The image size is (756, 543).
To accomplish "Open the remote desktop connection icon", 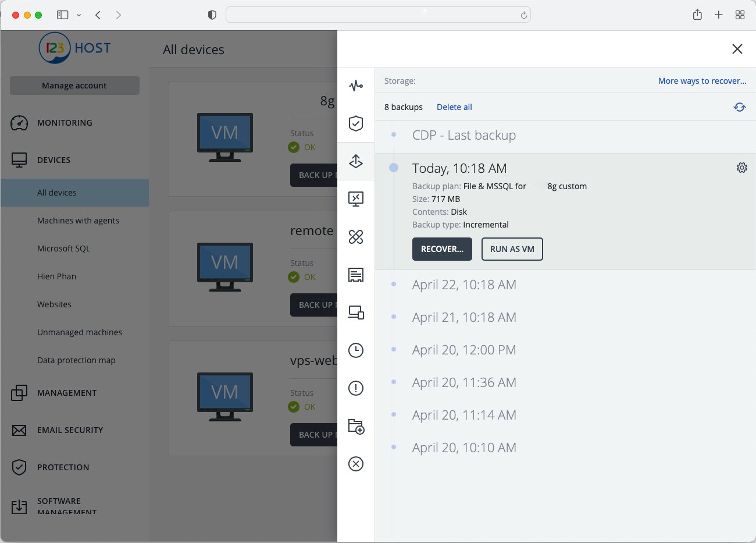I will click(x=356, y=199).
